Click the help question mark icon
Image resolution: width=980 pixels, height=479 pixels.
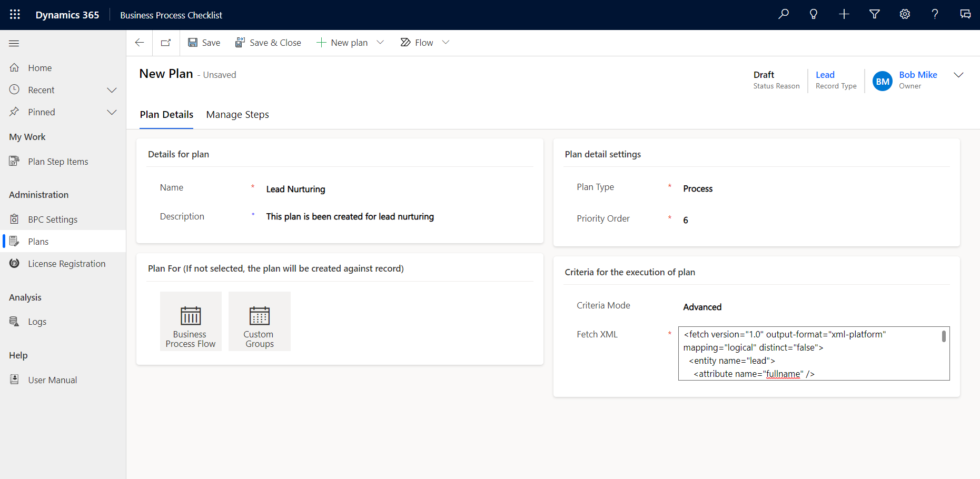coord(935,14)
